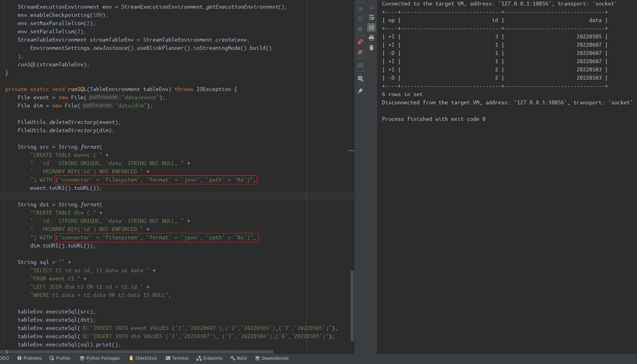Click 'Process finished with exit code 0' line

click(x=434, y=119)
